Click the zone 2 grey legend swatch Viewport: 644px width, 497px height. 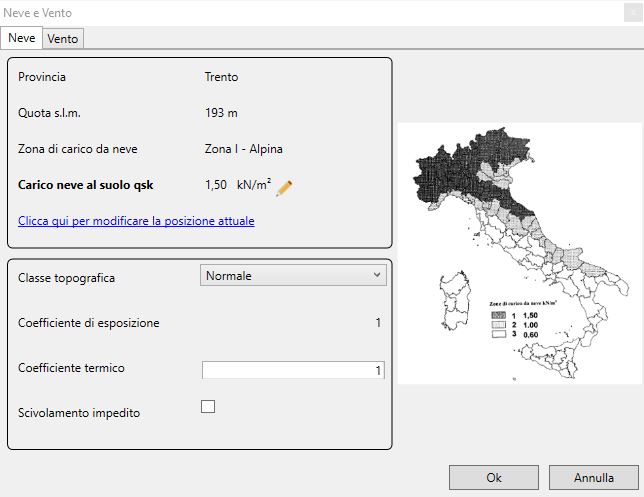click(x=498, y=325)
